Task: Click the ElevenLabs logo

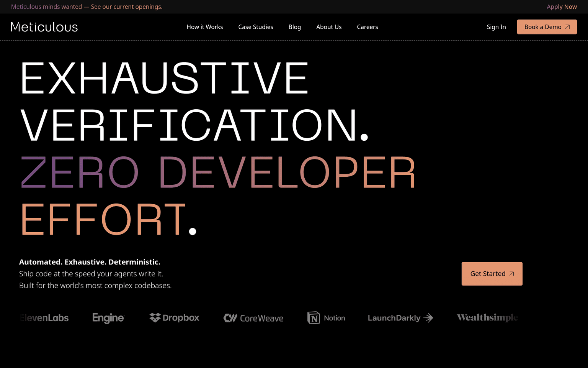Action: [x=44, y=318]
